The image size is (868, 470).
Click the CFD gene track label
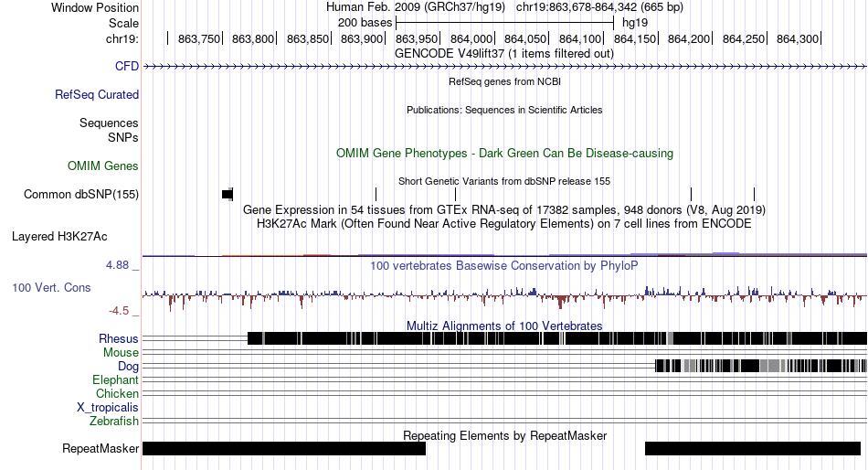(127, 66)
